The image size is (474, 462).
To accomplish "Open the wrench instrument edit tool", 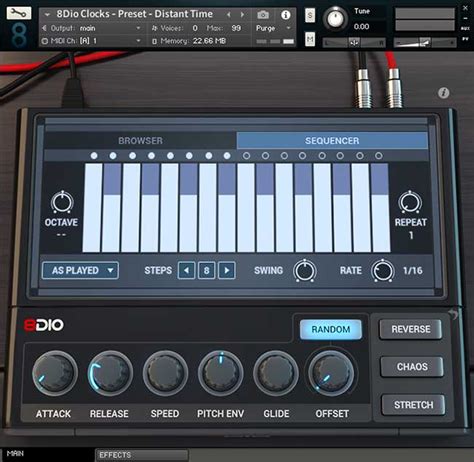I will pyautogui.click(x=19, y=13).
